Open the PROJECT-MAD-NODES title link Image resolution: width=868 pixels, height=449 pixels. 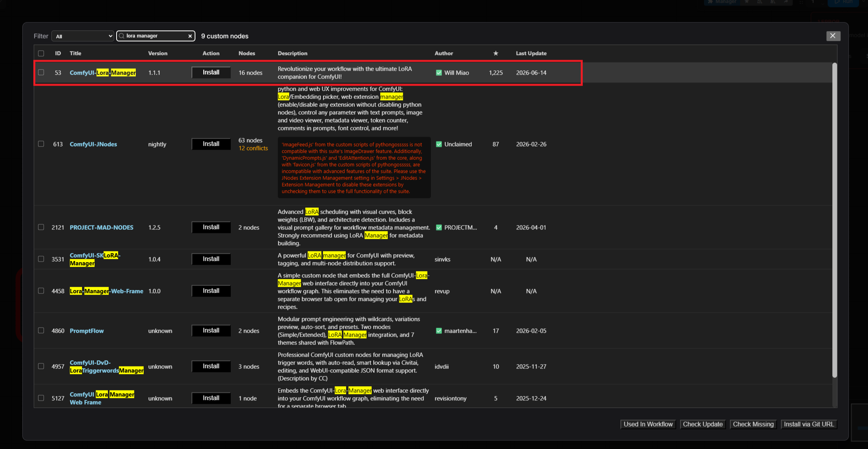102,227
